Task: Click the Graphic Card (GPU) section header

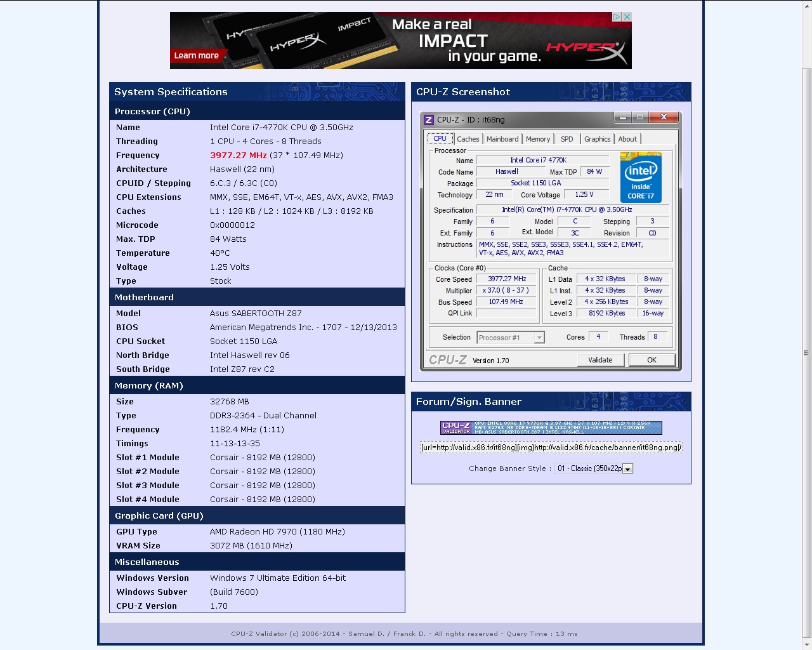Action: (257, 515)
